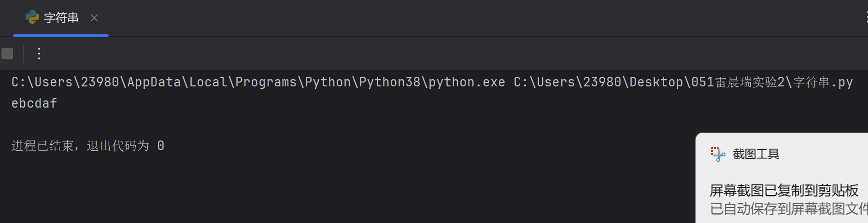Open the toolbar's vertical three-dot menu
This screenshot has height=223, width=868.
coord(39,54)
